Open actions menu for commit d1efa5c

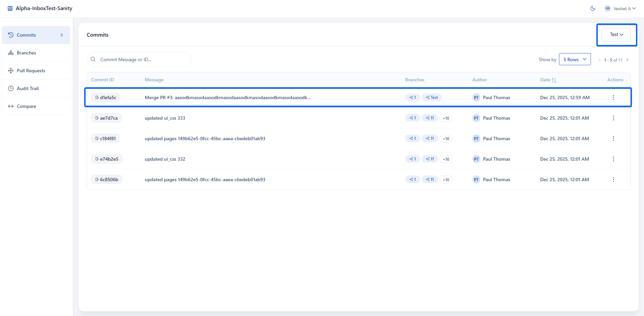coord(613,97)
